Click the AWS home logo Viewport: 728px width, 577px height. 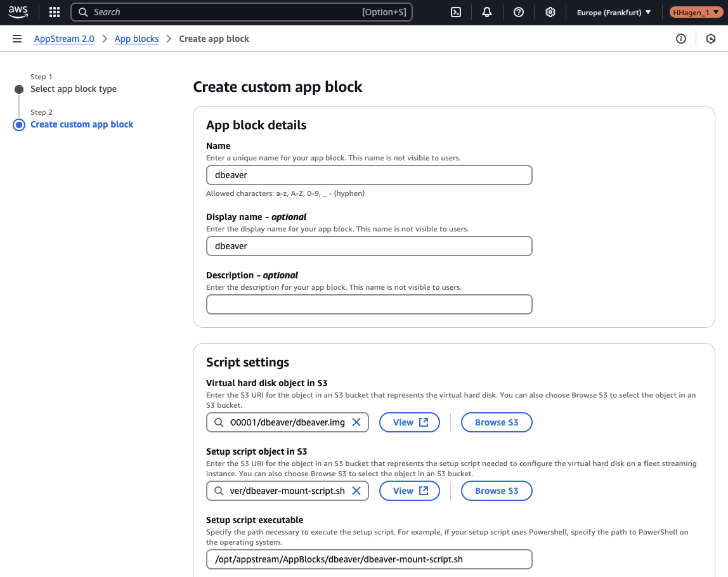coord(17,11)
